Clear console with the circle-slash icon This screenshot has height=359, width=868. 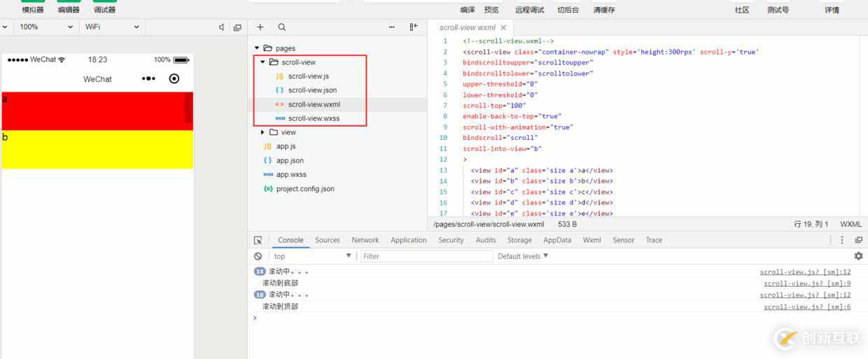point(258,256)
